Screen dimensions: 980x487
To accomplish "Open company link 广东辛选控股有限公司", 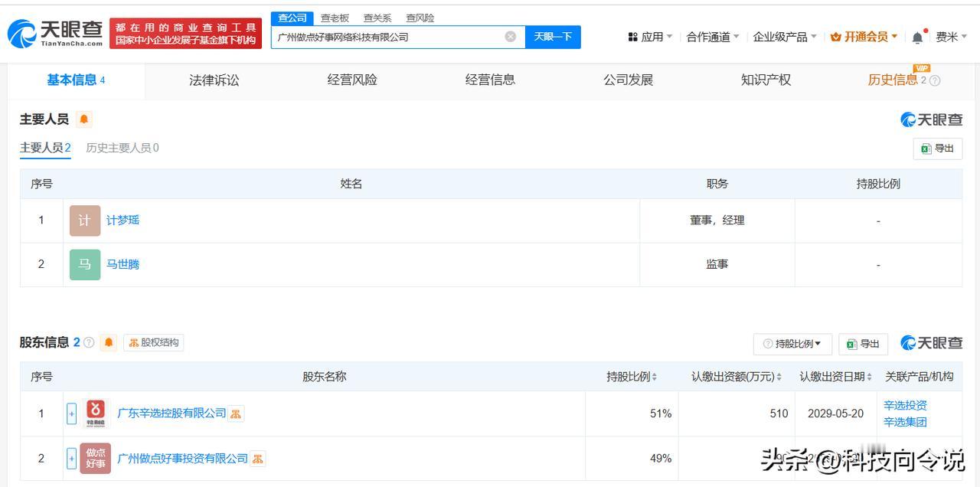I will 171,413.
